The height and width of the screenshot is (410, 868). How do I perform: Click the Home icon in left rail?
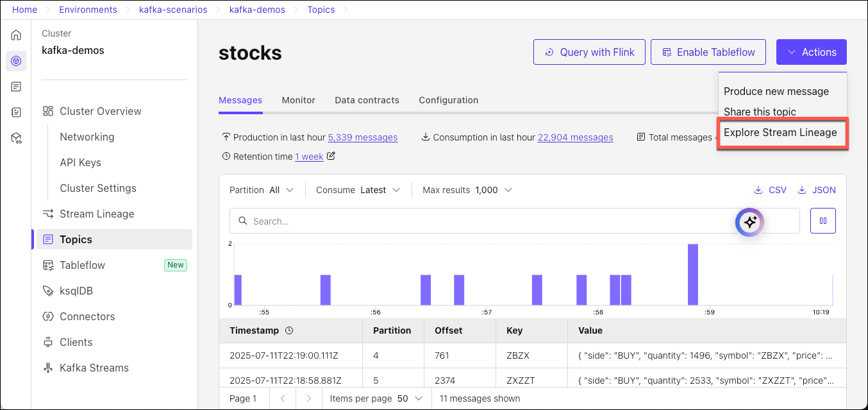coord(16,35)
